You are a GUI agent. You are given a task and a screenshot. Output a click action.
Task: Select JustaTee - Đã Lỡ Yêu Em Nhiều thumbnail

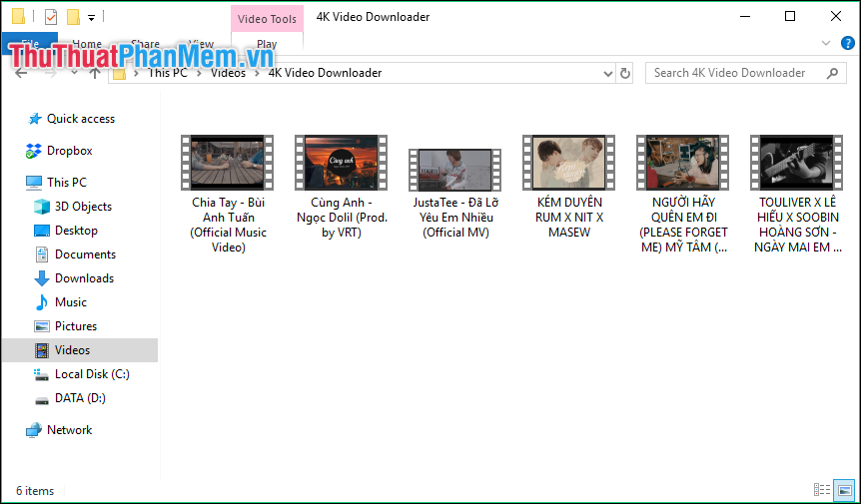point(455,170)
